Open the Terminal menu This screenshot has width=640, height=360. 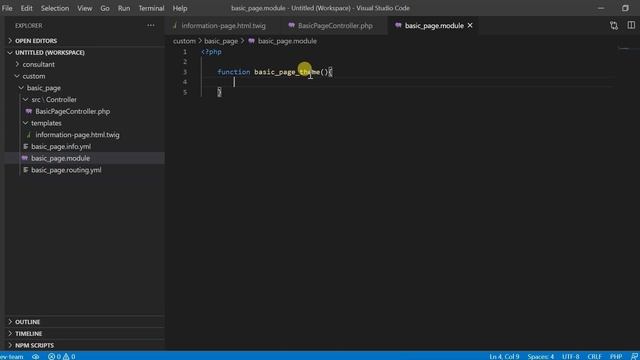click(x=151, y=8)
